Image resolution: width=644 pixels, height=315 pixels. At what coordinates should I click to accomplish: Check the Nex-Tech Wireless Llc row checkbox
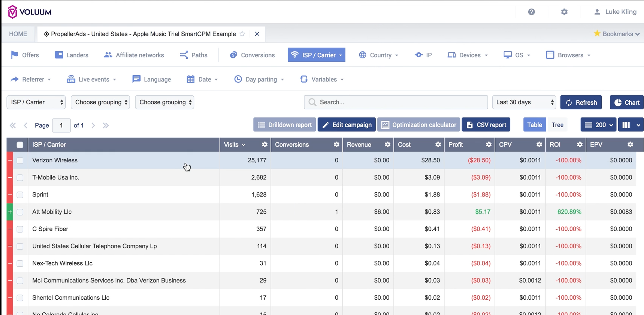[20, 264]
